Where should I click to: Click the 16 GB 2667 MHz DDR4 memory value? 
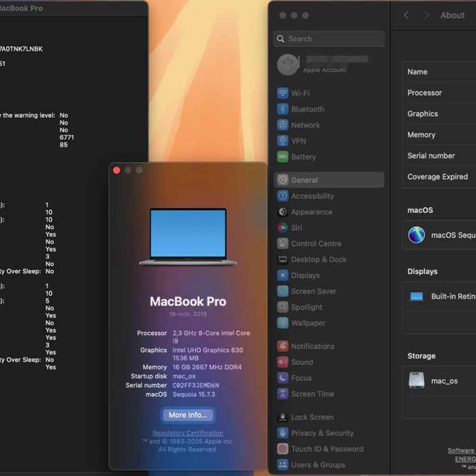pos(207,367)
